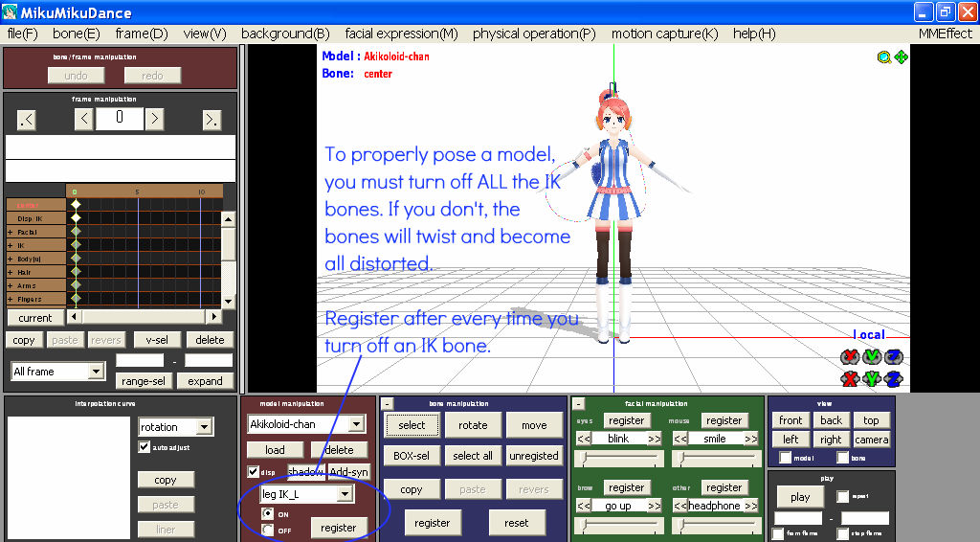Open the All frame dropdown
The height and width of the screenshot is (542, 980).
tap(96, 372)
